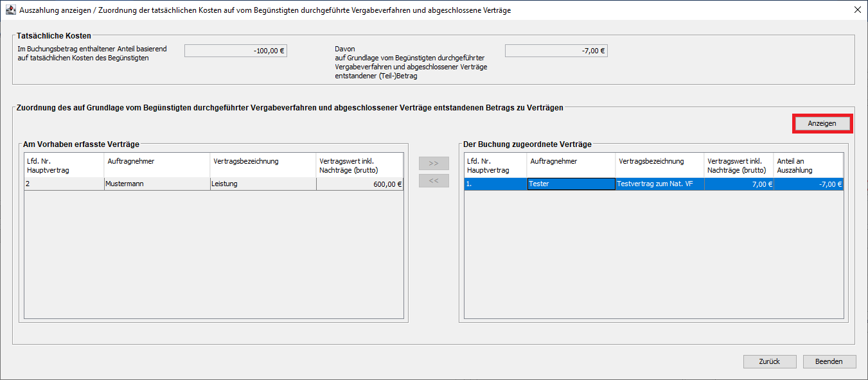Select the Tester cell in assigned contracts
This screenshot has width=868, height=380.
pyautogui.click(x=571, y=184)
